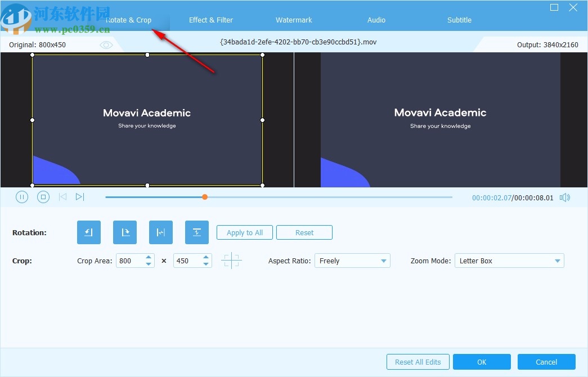Advance to the next frame
This screenshot has height=377, width=588.
click(x=80, y=197)
